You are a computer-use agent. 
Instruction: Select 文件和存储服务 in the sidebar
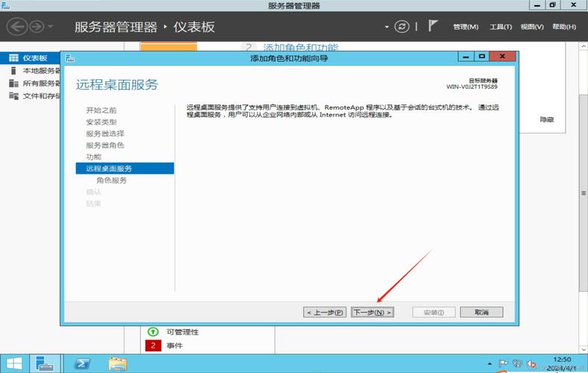click(30, 96)
